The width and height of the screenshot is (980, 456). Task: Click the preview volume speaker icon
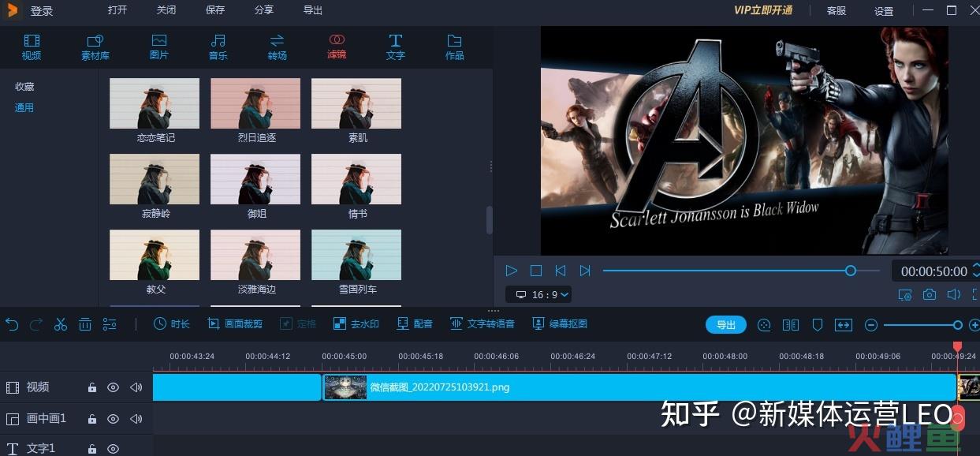(953, 294)
